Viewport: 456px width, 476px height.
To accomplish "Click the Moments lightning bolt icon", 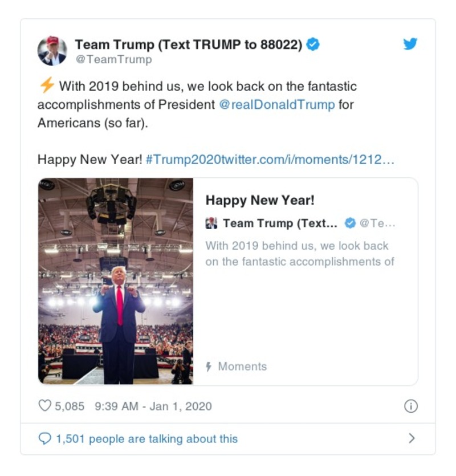I will coord(209,368).
